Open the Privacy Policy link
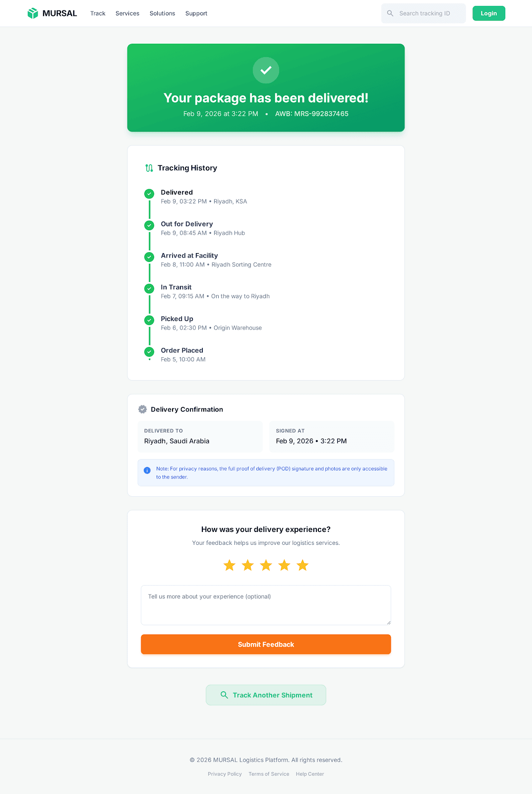The height and width of the screenshot is (794, 532). (225, 774)
